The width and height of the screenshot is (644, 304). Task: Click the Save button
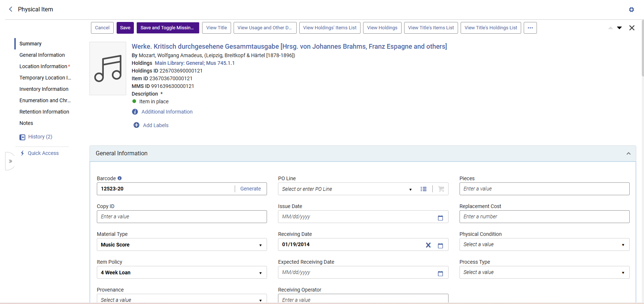click(x=125, y=28)
